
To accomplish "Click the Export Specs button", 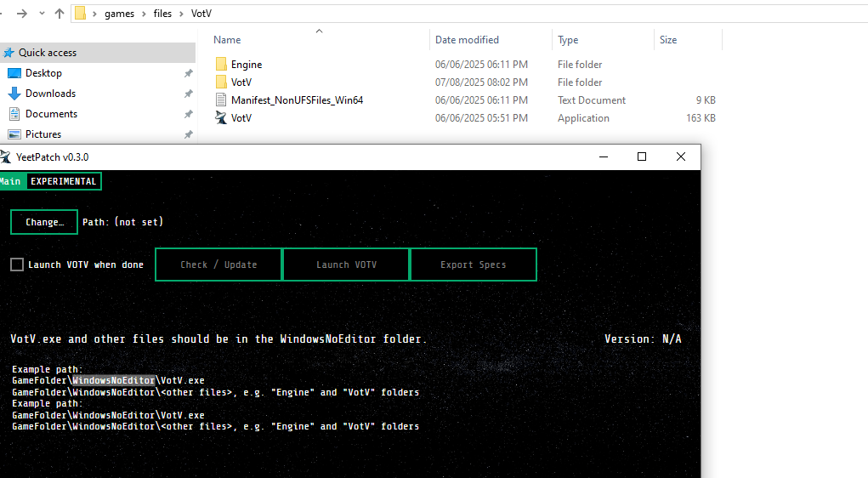I will pyautogui.click(x=474, y=265).
